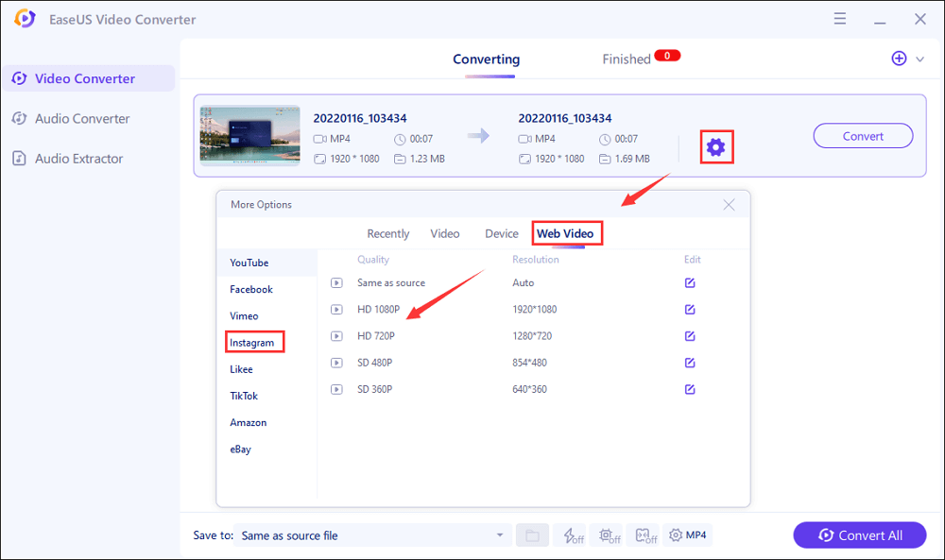
Task: Toggle GPU acceleration off icon
Action: click(x=610, y=535)
